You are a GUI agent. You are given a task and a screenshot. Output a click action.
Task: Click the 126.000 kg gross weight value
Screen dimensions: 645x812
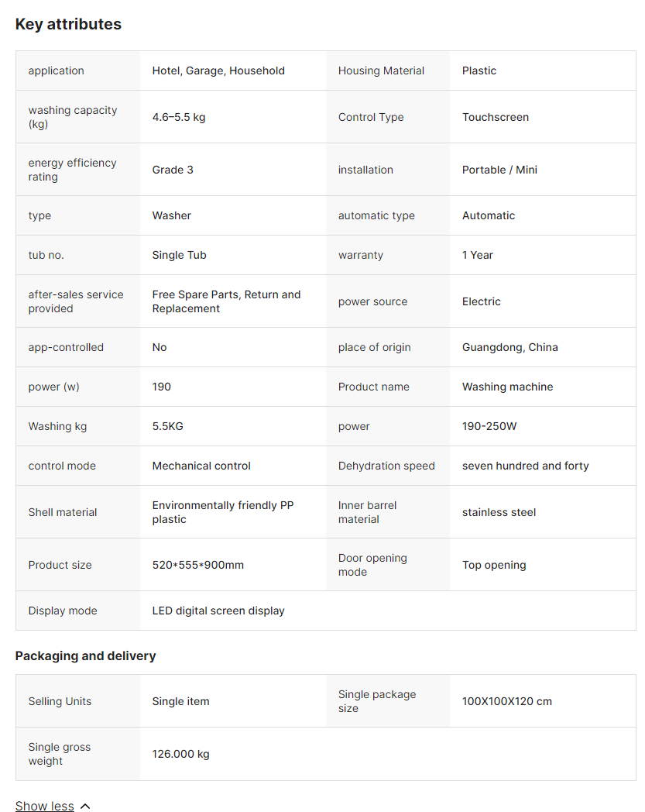tap(180, 754)
